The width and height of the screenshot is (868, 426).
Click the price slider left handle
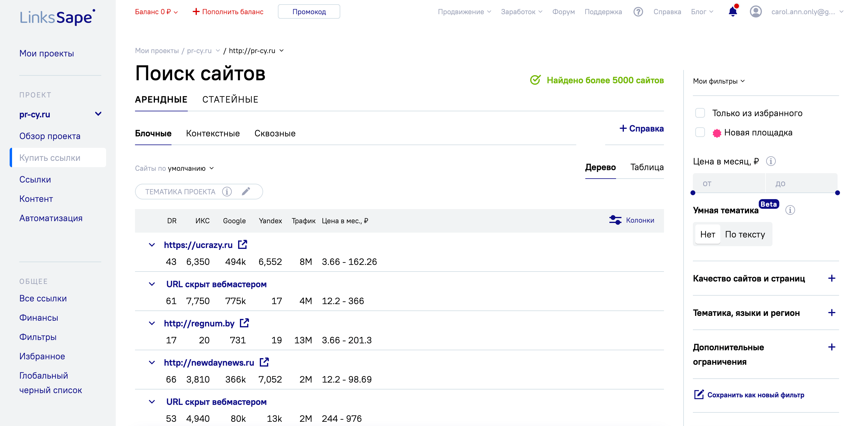pos(693,192)
